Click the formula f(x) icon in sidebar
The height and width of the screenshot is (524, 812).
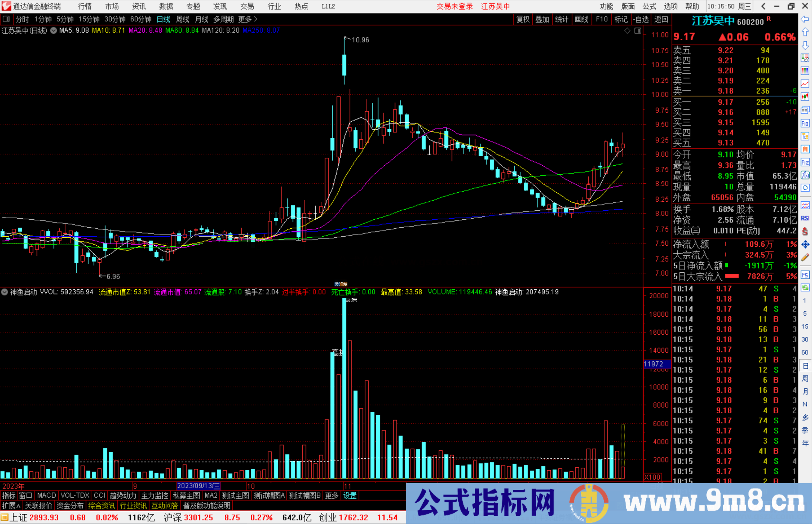[805, 175]
